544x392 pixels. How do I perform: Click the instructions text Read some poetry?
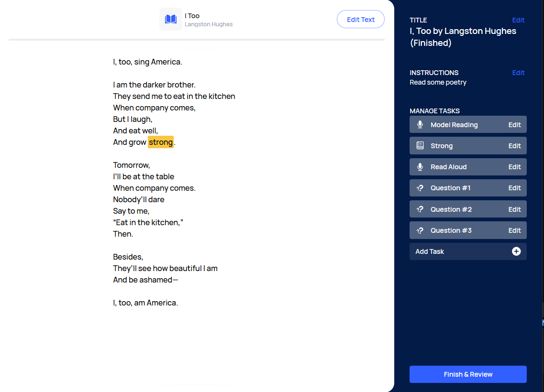point(438,82)
